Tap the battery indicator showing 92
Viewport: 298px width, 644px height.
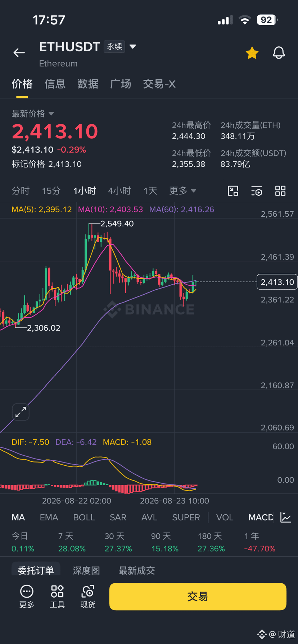pyautogui.click(x=267, y=20)
